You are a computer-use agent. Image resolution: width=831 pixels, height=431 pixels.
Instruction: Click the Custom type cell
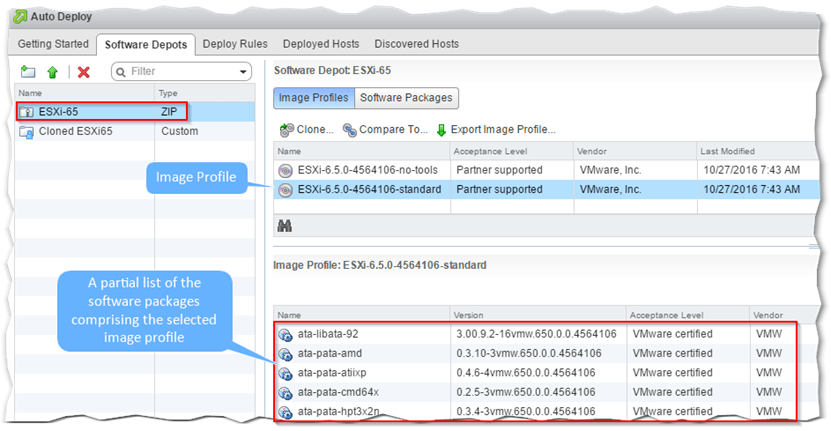tap(180, 131)
